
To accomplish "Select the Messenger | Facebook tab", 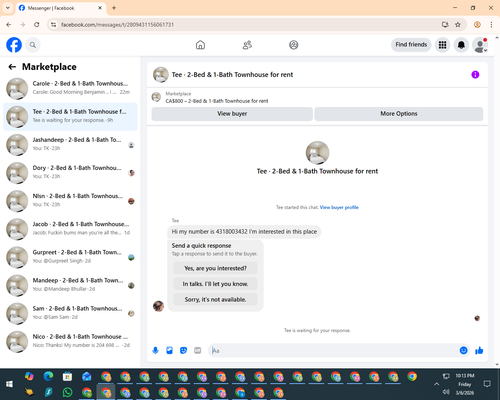I will click(61, 8).
